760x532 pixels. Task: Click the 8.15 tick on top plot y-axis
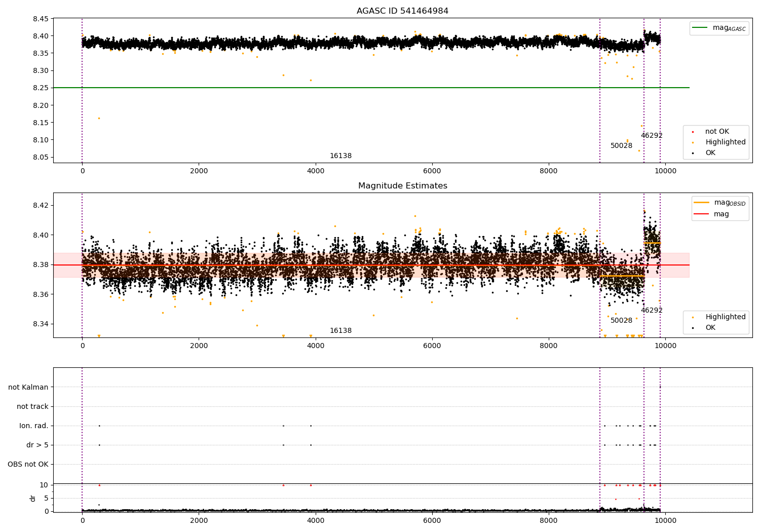40,123
